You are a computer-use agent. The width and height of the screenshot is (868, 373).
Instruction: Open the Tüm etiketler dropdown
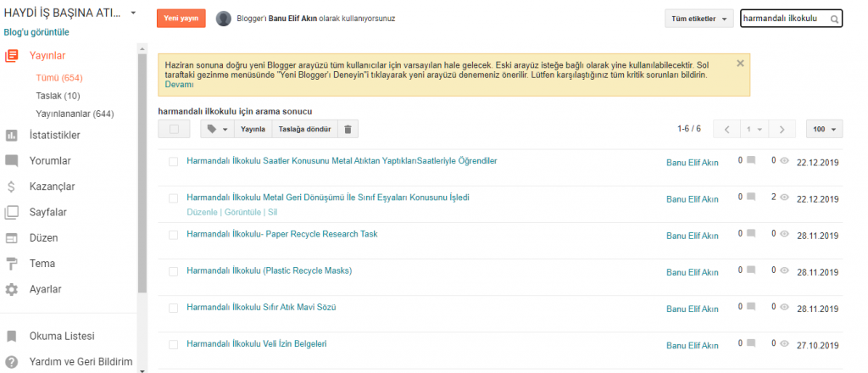tap(699, 19)
